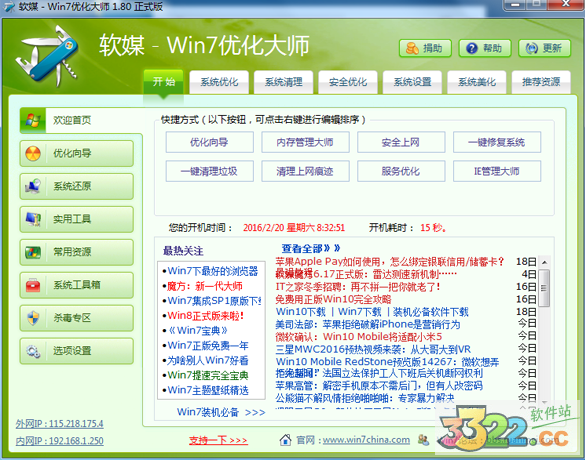Open link Win7主题壁纸精选
This screenshot has width=585, height=460.
[208, 390]
